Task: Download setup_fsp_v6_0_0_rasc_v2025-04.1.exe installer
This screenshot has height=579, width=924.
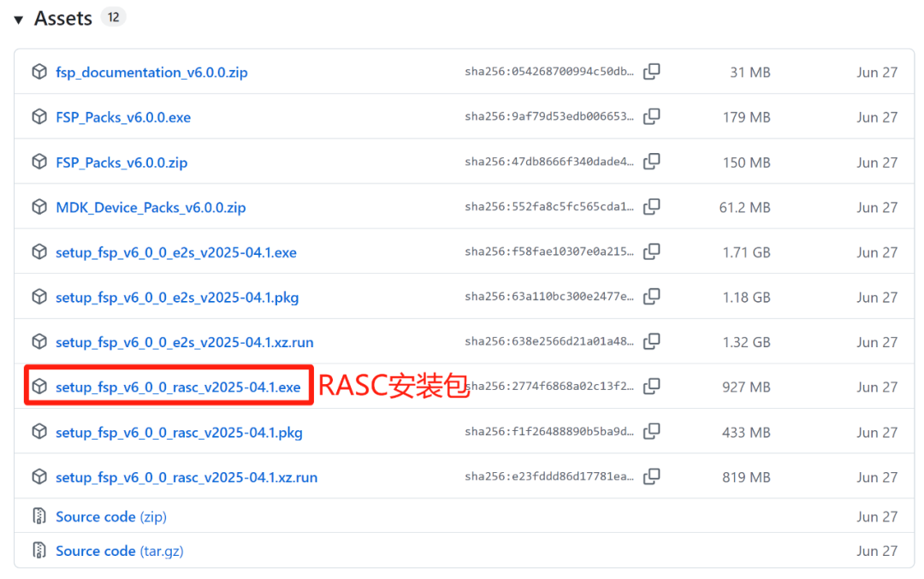Action: pos(178,387)
